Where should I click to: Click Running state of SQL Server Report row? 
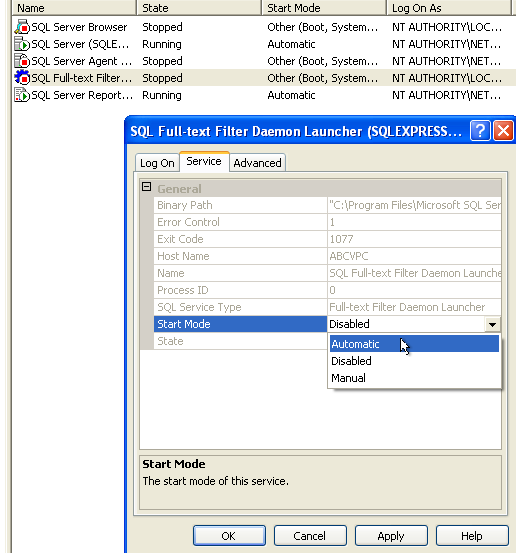pyautogui.click(x=162, y=95)
